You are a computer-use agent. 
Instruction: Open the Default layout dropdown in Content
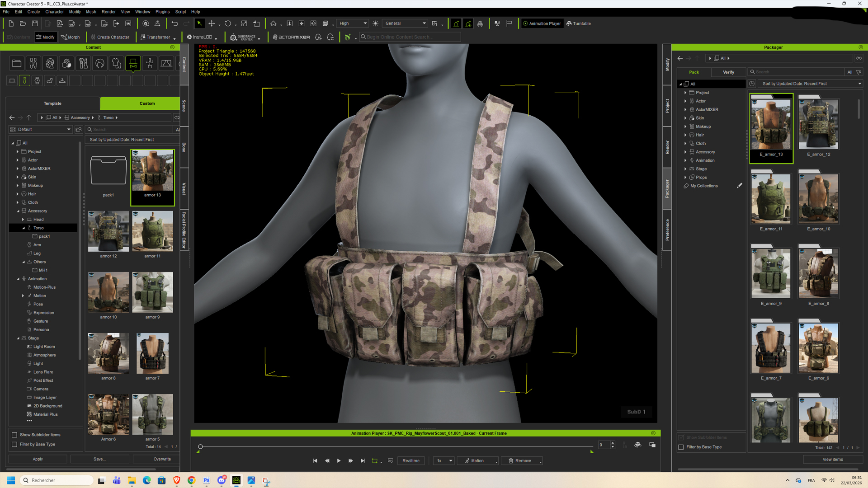pos(40,130)
